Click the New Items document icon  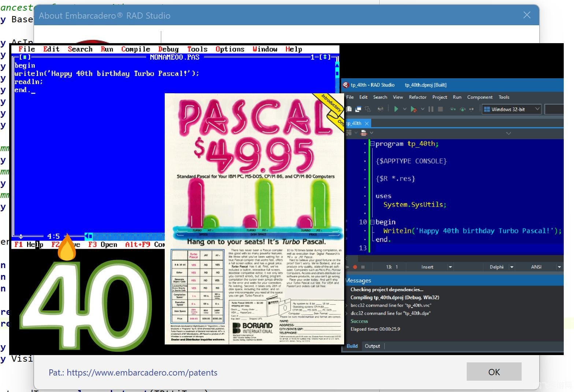(349, 109)
